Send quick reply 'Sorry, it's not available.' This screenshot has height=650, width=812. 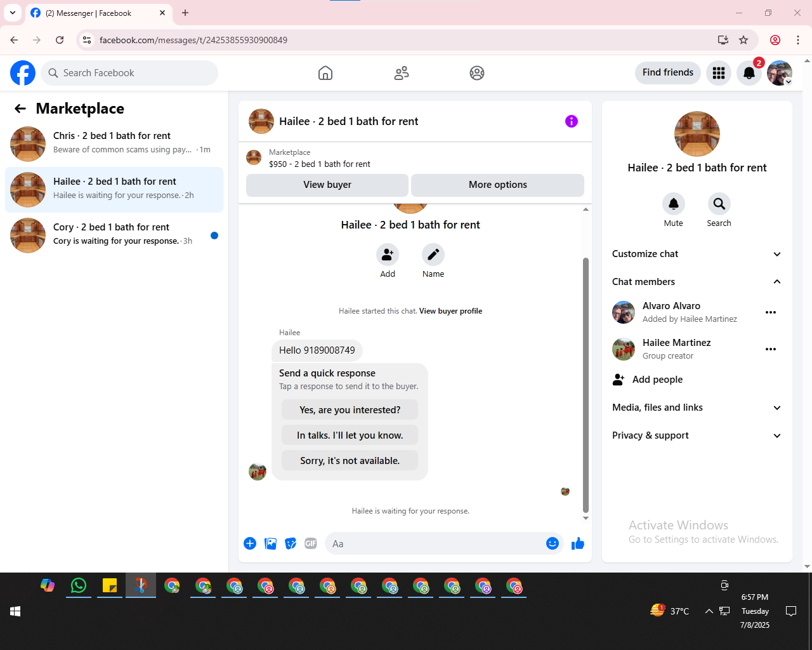pyautogui.click(x=350, y=461)
